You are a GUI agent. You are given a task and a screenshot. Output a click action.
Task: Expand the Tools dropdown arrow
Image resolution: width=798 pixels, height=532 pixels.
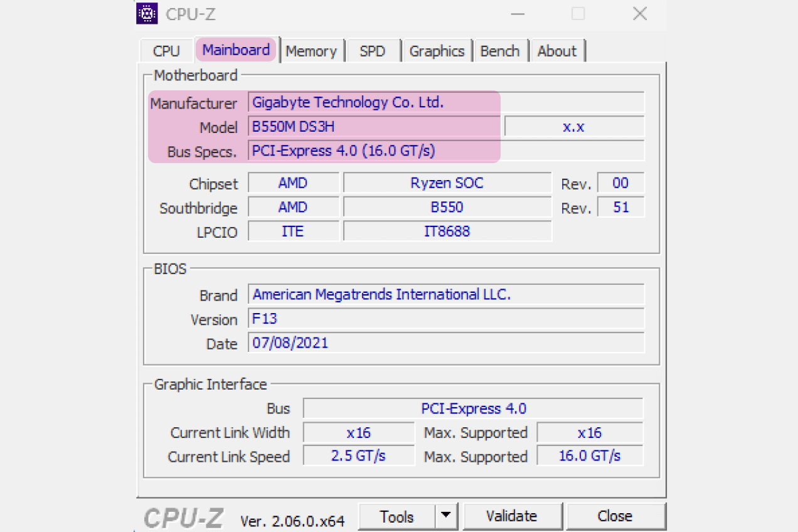(445, 516)
